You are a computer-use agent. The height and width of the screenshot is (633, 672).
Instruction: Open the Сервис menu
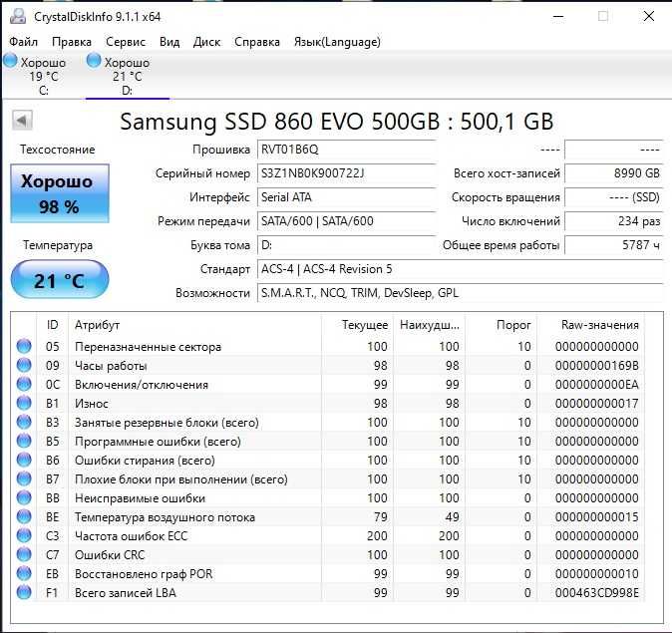click(x=126, y=42)
